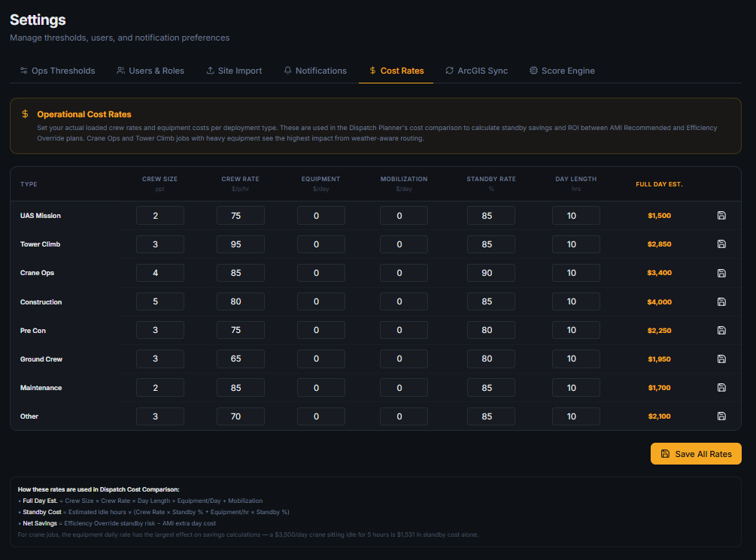756x560 pixels.
Task: Switch to the Score Engine tab
Action: 562,71
